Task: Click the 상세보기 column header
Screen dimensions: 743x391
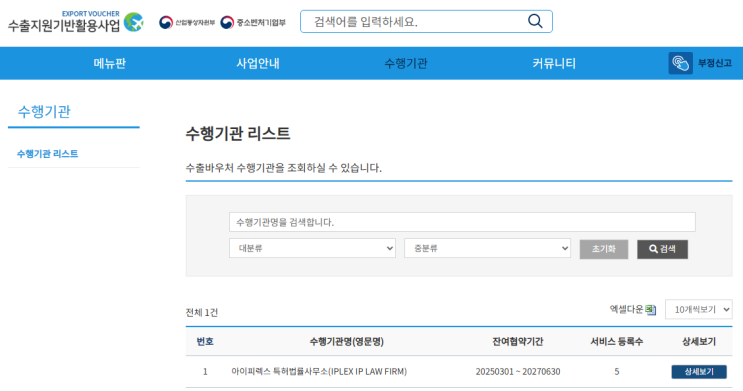Action: (699, 341)
